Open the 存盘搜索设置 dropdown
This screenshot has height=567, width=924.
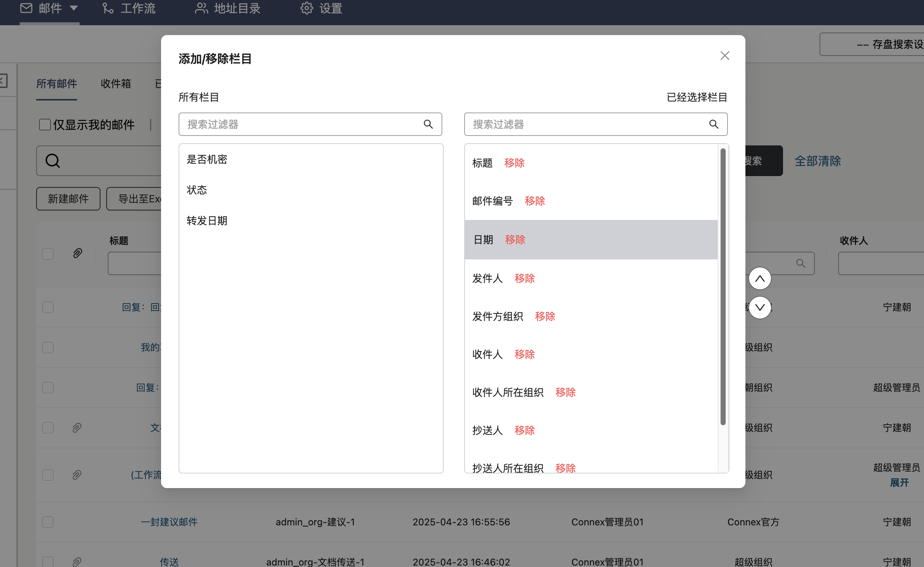(x=874, y=44)
